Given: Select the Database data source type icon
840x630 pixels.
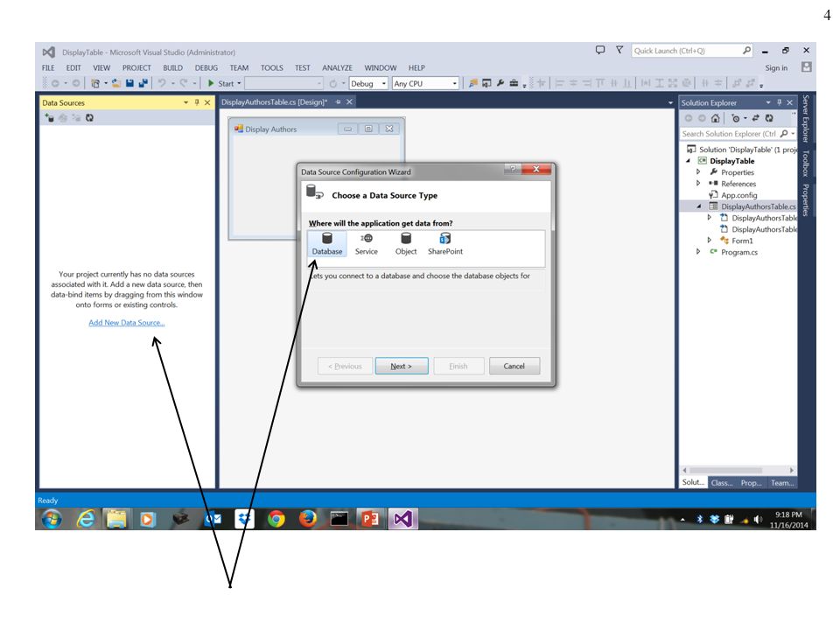Looking at the screenshot, I should [326, 244].
